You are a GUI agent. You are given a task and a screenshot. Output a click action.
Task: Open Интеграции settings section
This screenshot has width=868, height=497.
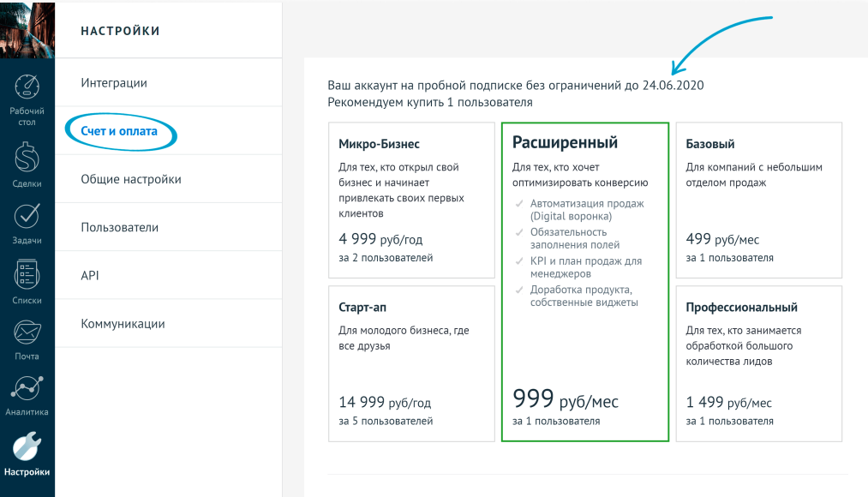point(114,83)
